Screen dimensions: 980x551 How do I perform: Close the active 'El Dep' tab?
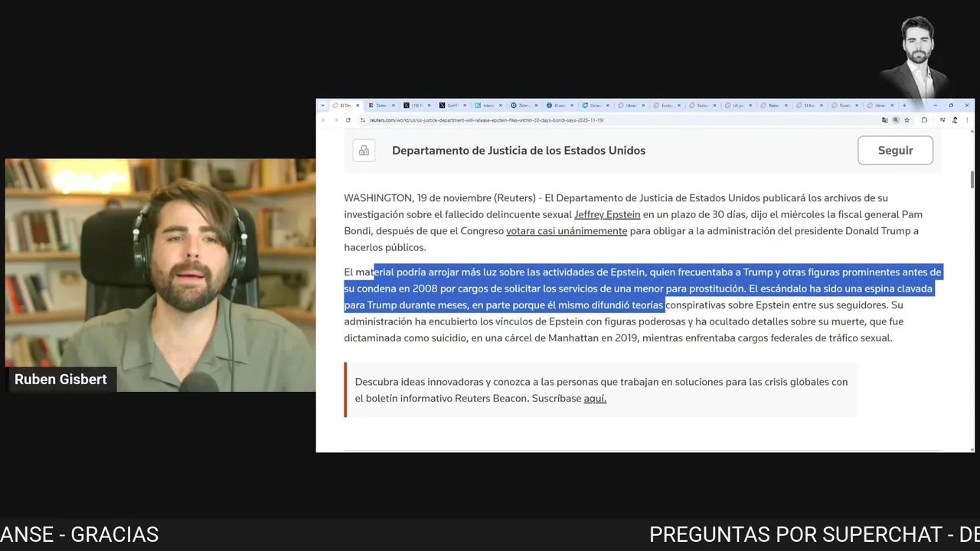[x=358, y=106]
